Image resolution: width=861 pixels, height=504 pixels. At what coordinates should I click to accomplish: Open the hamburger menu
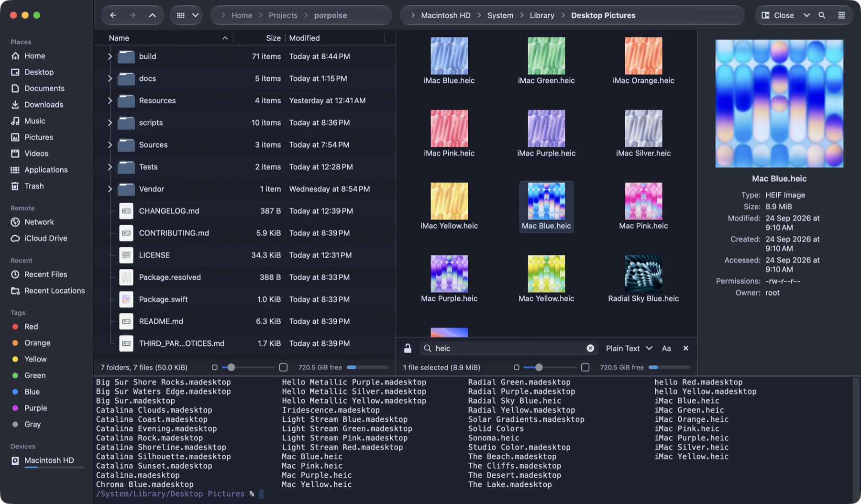tap(841, 15)
